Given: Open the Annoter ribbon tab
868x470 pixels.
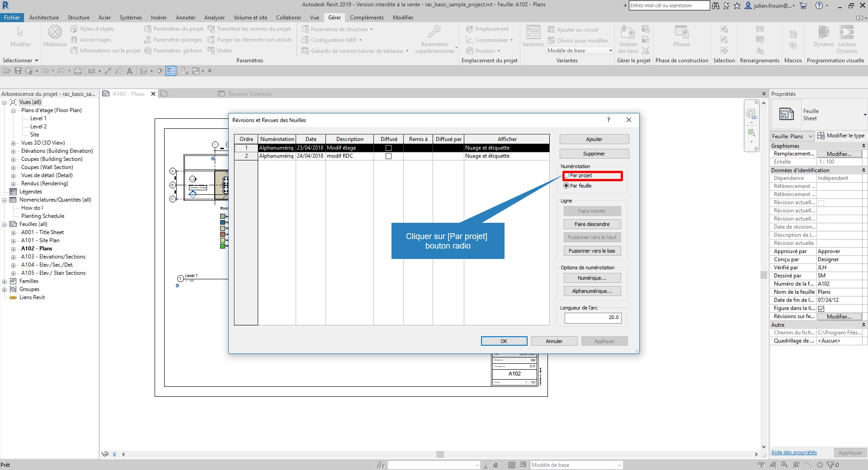Looking at the screenshot, I should (185, 18).
